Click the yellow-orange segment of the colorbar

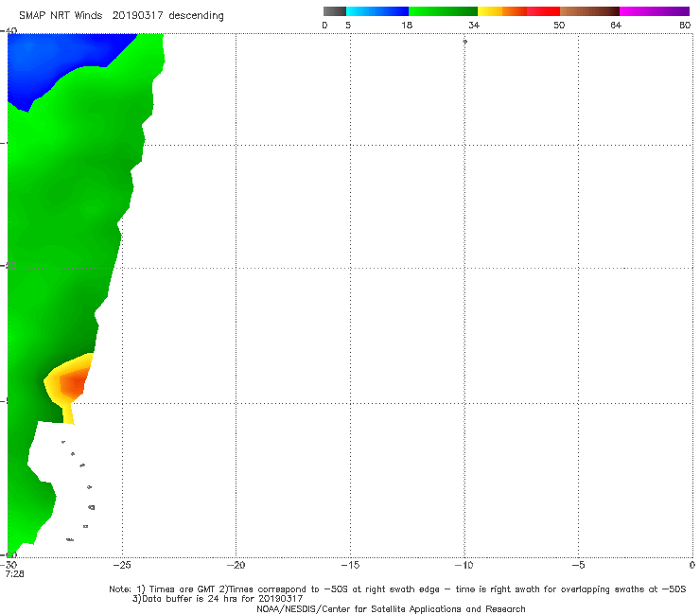502,11
